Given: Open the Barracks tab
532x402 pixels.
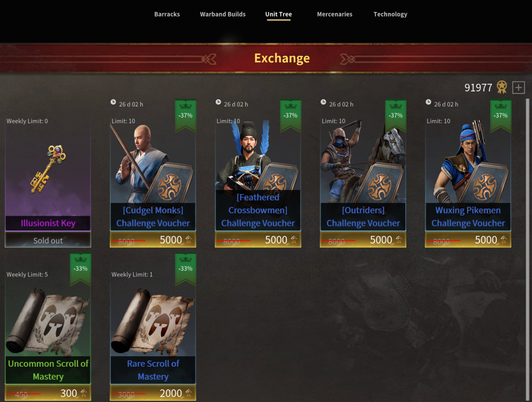Looking at the screenshot, I should tap(167, 14).
